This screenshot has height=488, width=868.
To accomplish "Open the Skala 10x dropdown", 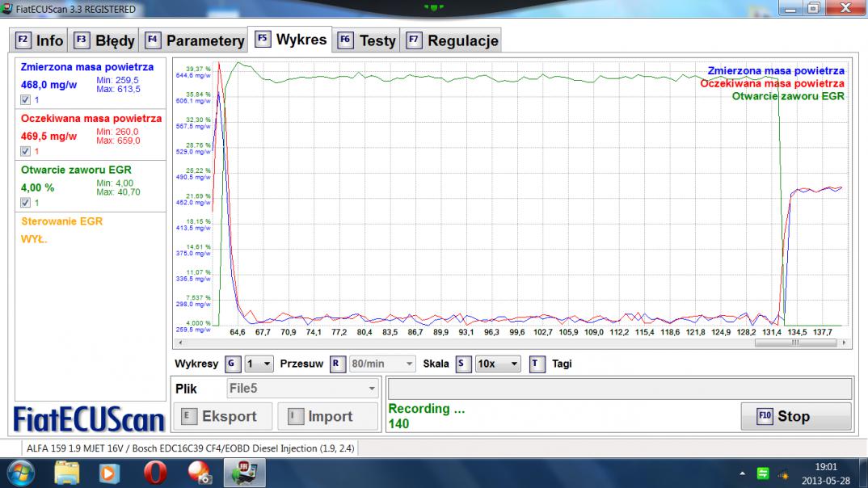I will click(498, 364).
